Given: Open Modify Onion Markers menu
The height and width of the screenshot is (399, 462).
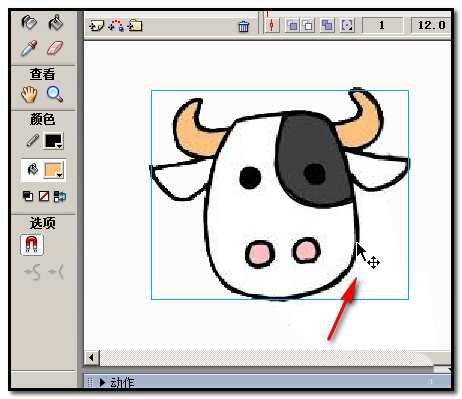Looking at the screenshot, I should [347, 25].
